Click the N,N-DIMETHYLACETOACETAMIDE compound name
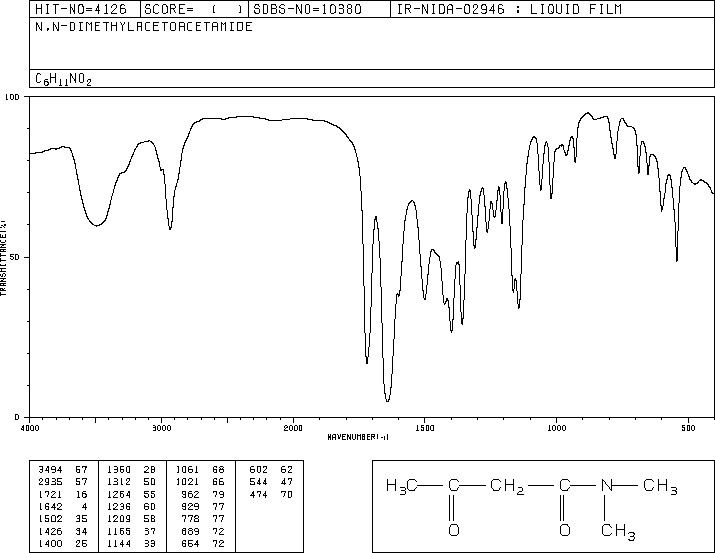The height and width of the screenshot is (553, 715). (144, 27)
